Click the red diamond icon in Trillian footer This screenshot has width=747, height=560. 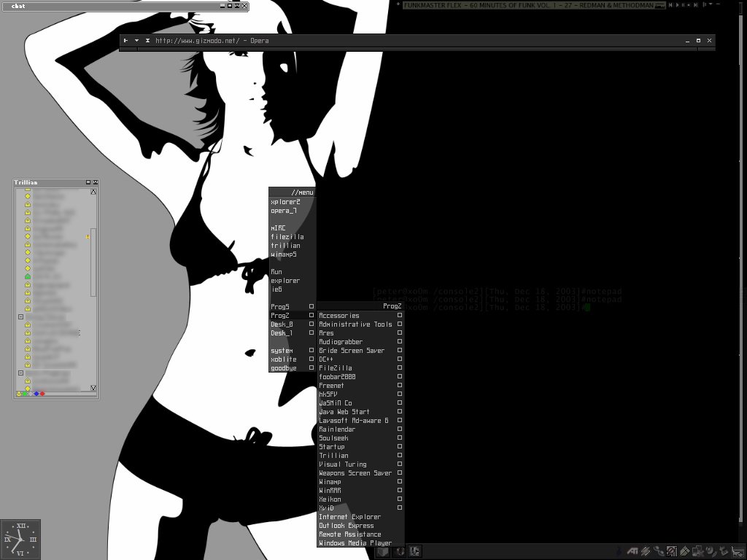43,394
